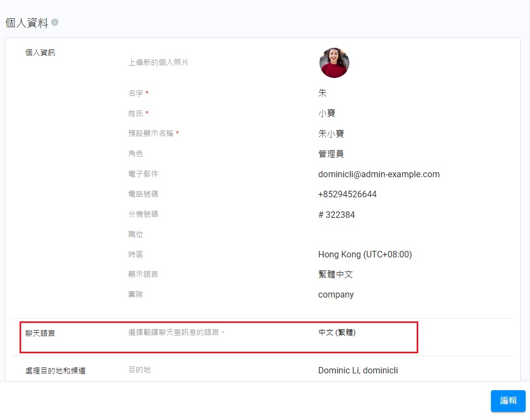
Task: Click the 個人資料 page heading
Action: coord(27,23)
